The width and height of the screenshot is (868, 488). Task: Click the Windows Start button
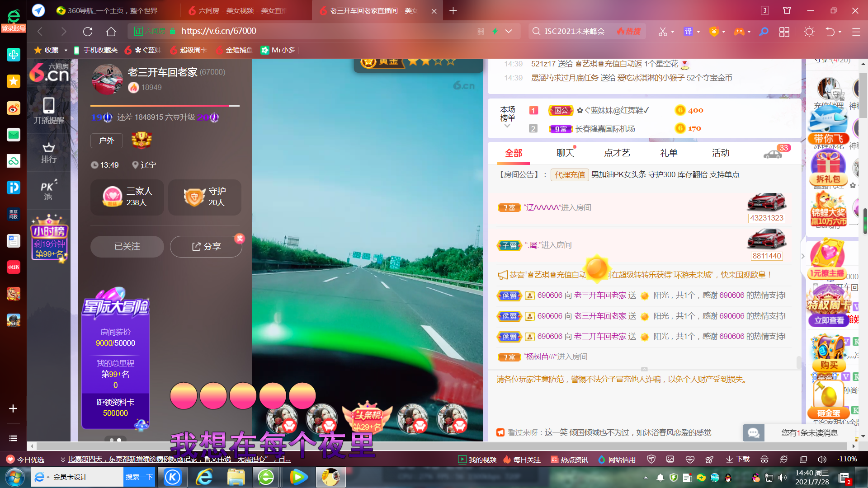15,477
